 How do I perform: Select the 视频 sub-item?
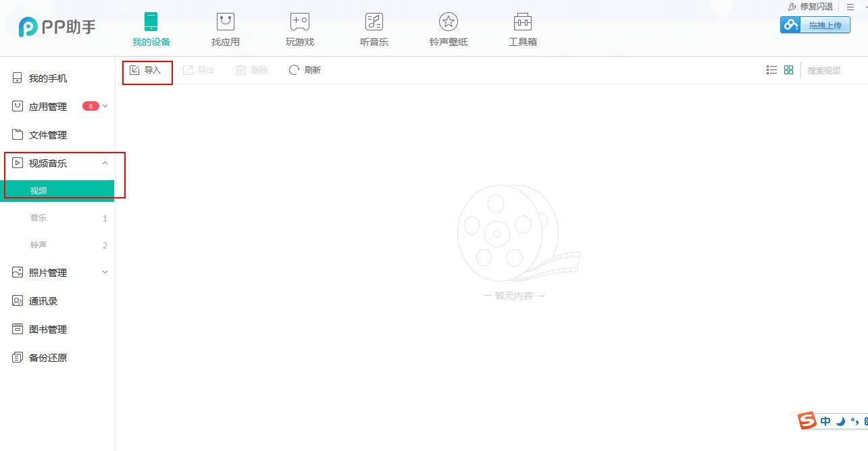(57, 191)
